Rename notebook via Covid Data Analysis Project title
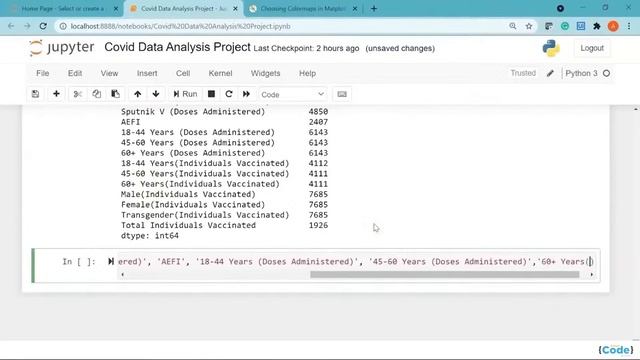The image size is (640, 360). click(x=177, y=47)
